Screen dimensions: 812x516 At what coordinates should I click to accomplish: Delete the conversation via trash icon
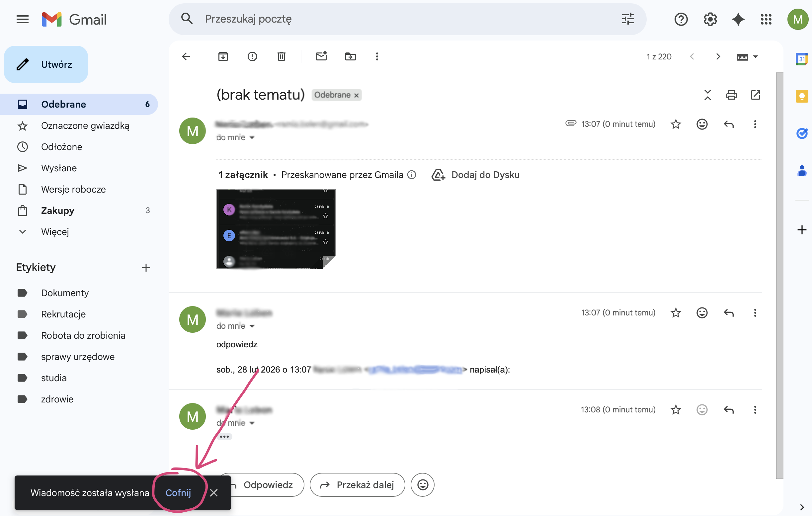pyautogui.click(x=282, y=56)
